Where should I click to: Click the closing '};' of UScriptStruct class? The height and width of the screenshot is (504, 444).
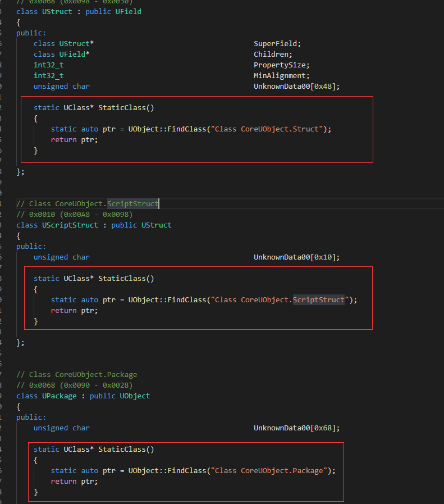(20, 343)
